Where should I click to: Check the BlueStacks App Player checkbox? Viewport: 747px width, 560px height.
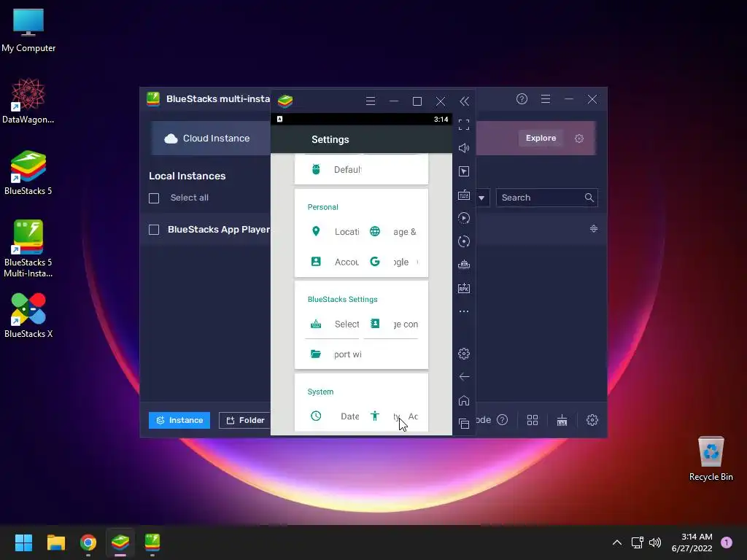tap(154, 230)
